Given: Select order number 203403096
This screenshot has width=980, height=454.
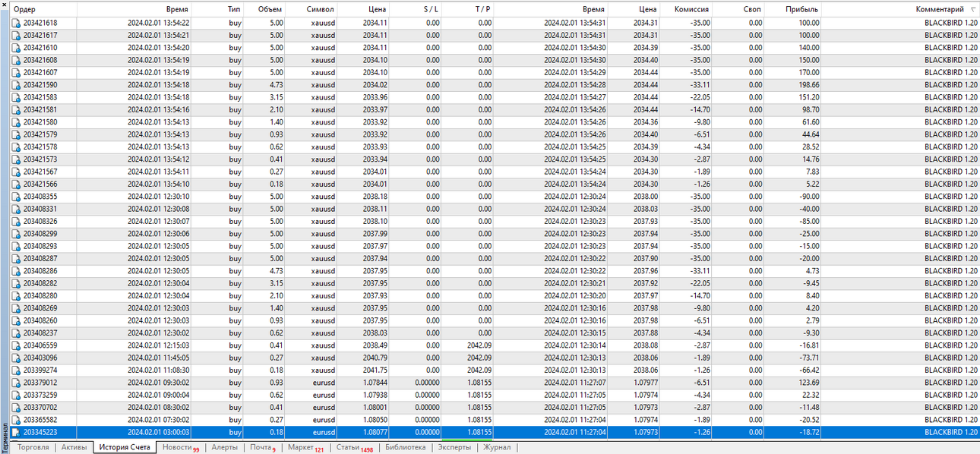Looking at the screenshot, I should [x=40, y=358].
